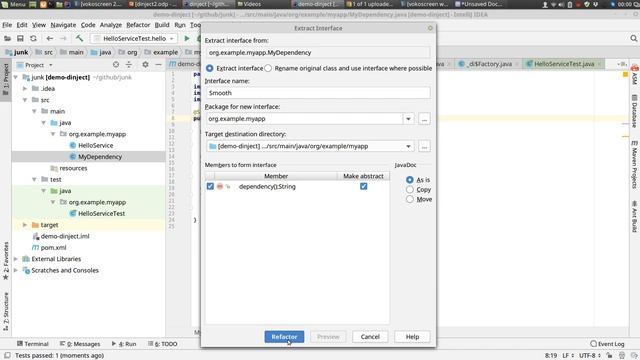Screen dimensions: 640x360
Task: Open the Maven Projects side panel
Action: click(634, 165)
